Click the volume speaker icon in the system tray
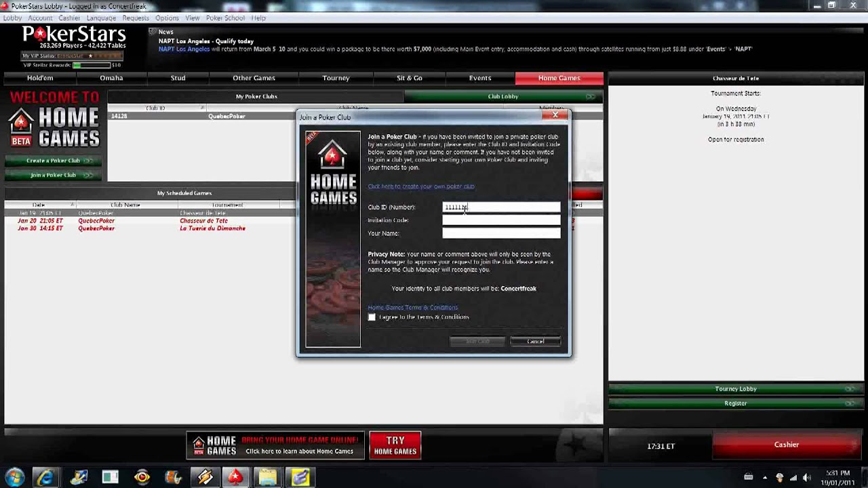 point(806,478)
